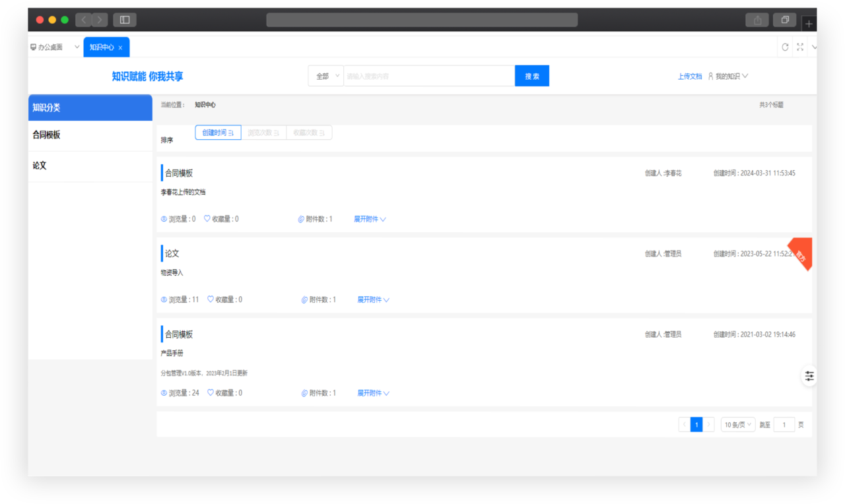This screenshot has width=845, height=504.
Task: Open the chevron dropdown at tab bar end
Action: tap(813, 47)
